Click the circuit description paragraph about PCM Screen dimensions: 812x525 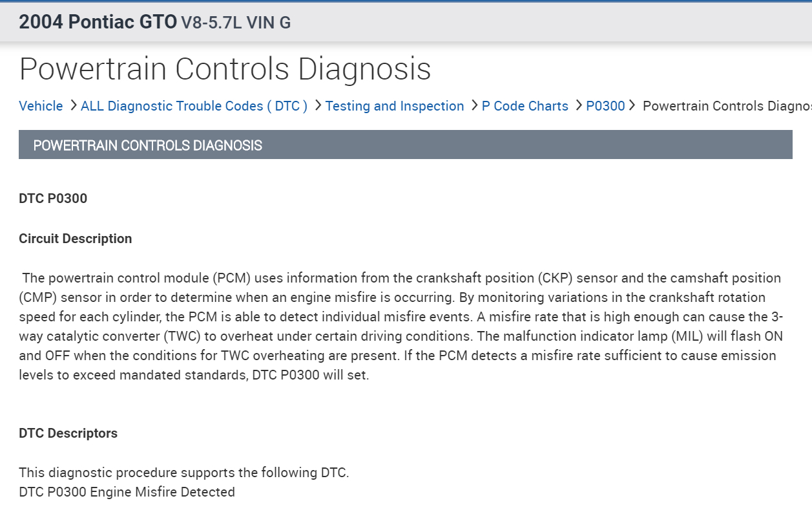tap(401, 327)
